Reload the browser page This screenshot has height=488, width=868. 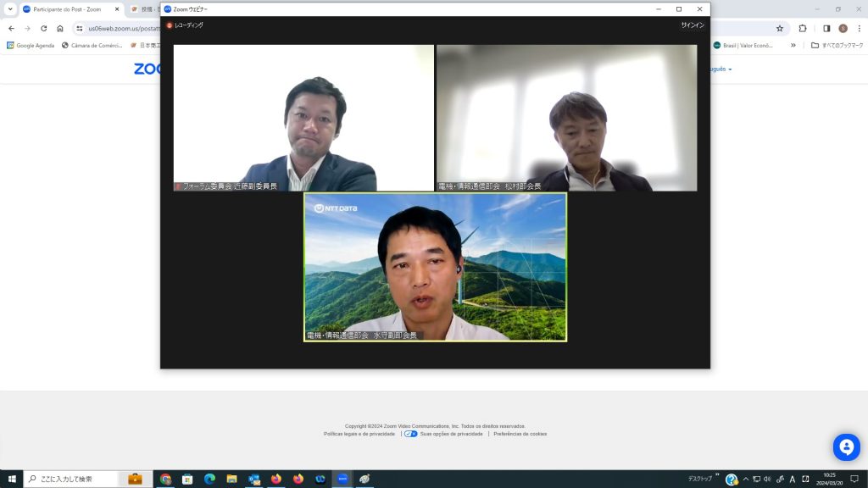point(44,28)
